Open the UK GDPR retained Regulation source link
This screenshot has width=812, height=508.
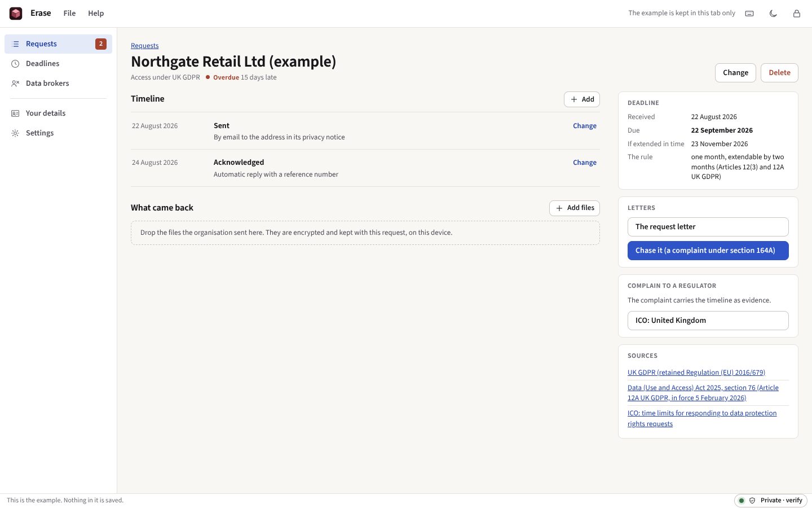[696, 373]
